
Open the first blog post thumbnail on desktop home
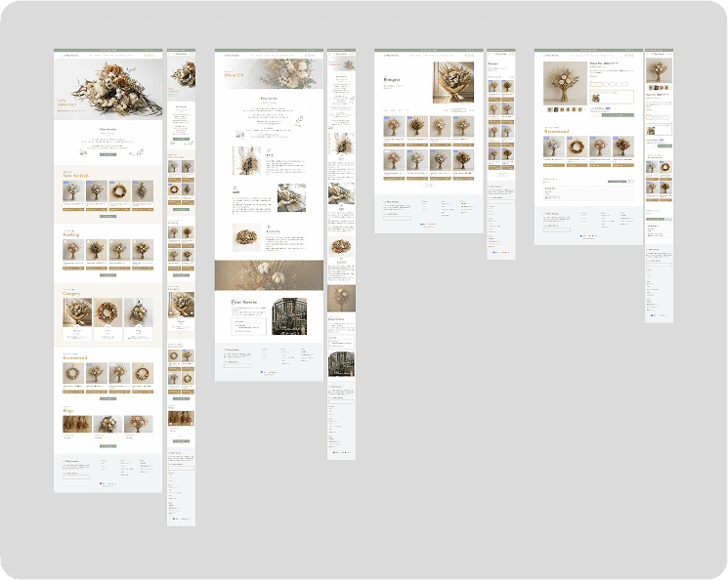tap(77, 424)
